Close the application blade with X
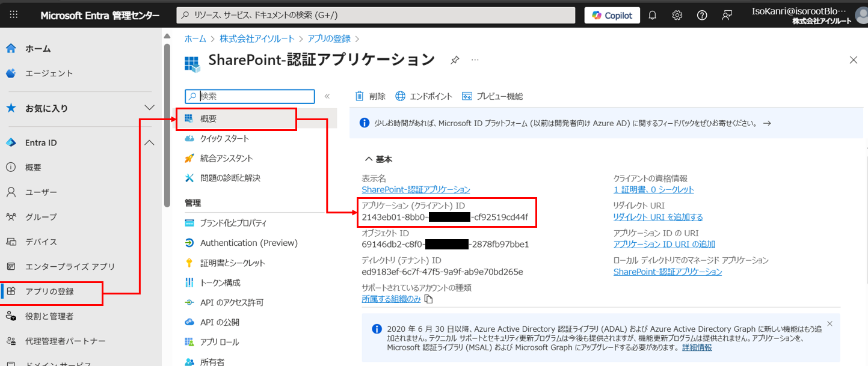This screenshot has height=366, width=868. coord(853,59)
